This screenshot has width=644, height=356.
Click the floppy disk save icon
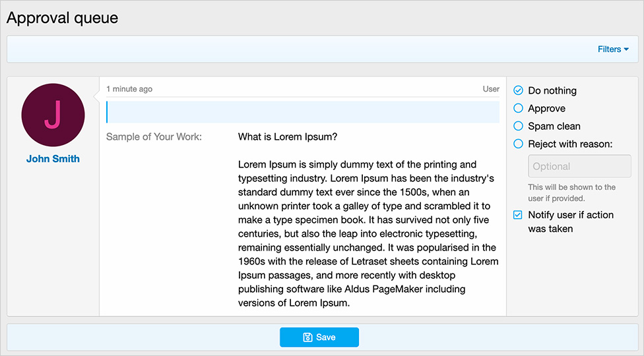(x=307, y=337)
